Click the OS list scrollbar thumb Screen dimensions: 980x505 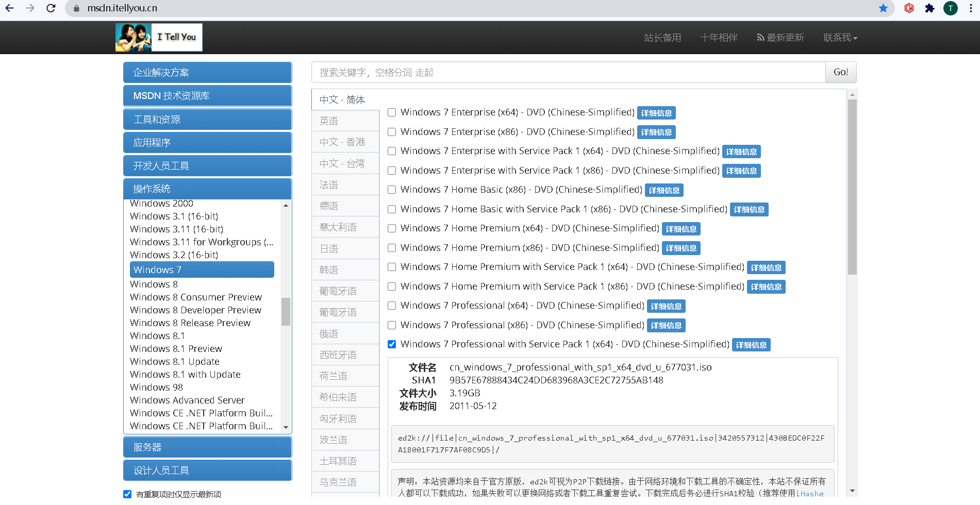(286, 311)
